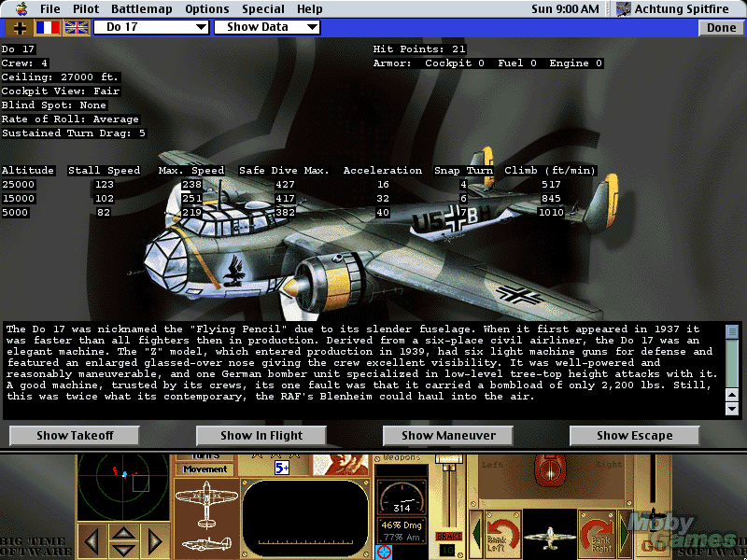The height and width of the screenshot is (560, 747).
Task: Click the 'Blind Spot: None' text
Action: [x=54, y=105]
